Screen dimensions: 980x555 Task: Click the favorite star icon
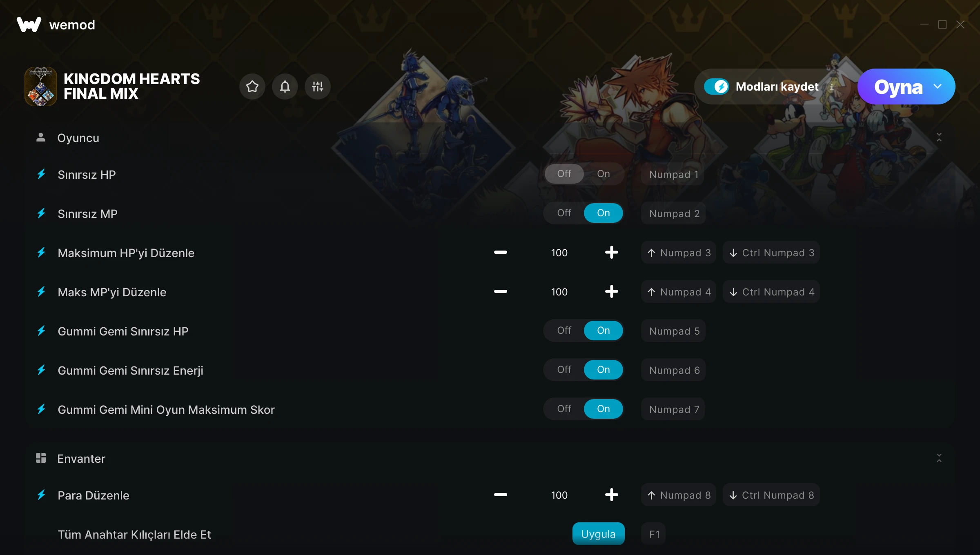coord(252,87)
